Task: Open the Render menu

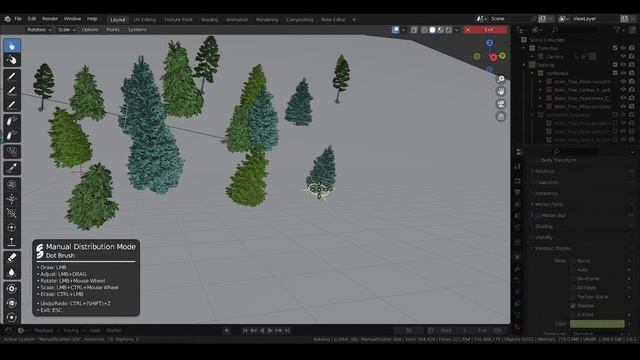Action: (50, 19)
